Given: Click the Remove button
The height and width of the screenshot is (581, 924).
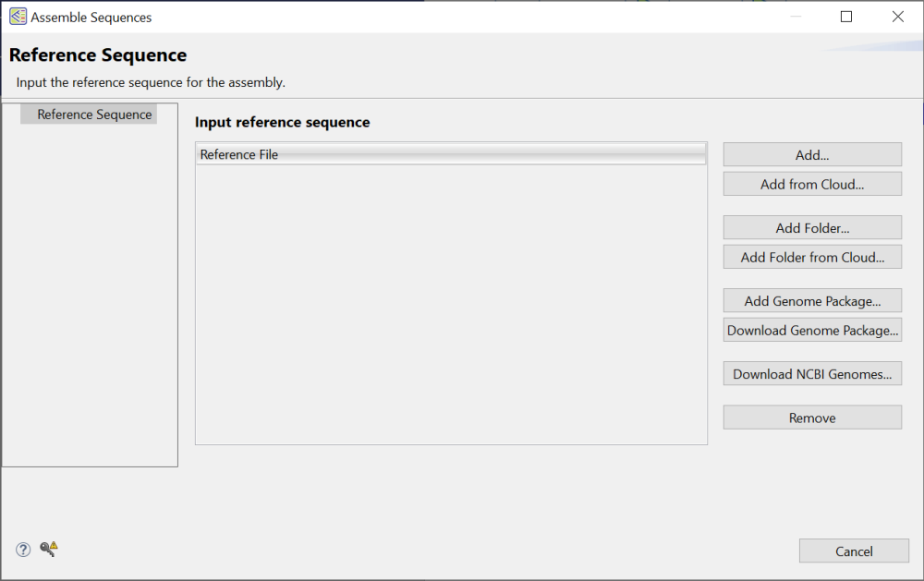Looking at the screenshot, I should point(811,417).
